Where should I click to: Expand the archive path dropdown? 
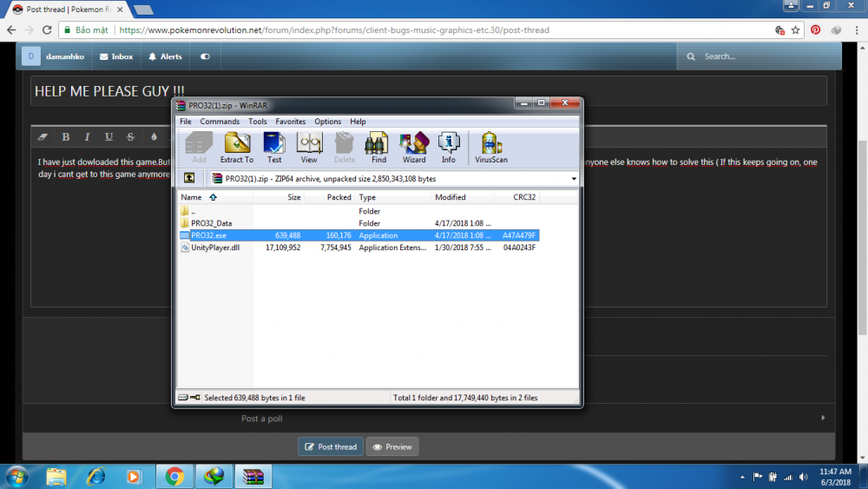coord(574,178)
